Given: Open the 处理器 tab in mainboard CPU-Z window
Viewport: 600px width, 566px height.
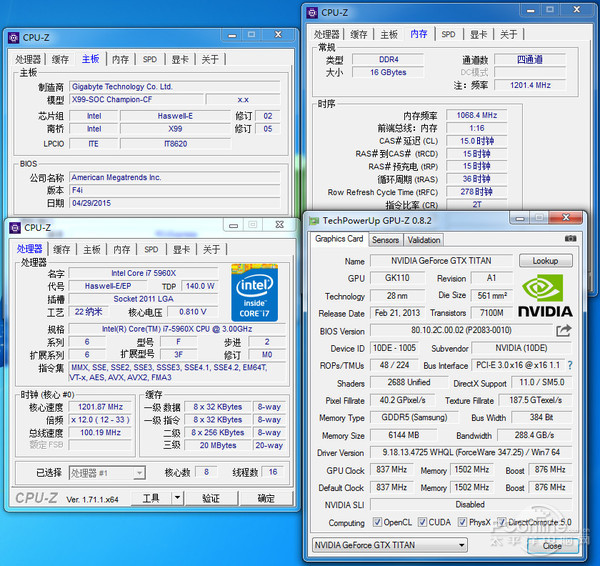Looking at the screenshot, I should (x=28, y=59).
